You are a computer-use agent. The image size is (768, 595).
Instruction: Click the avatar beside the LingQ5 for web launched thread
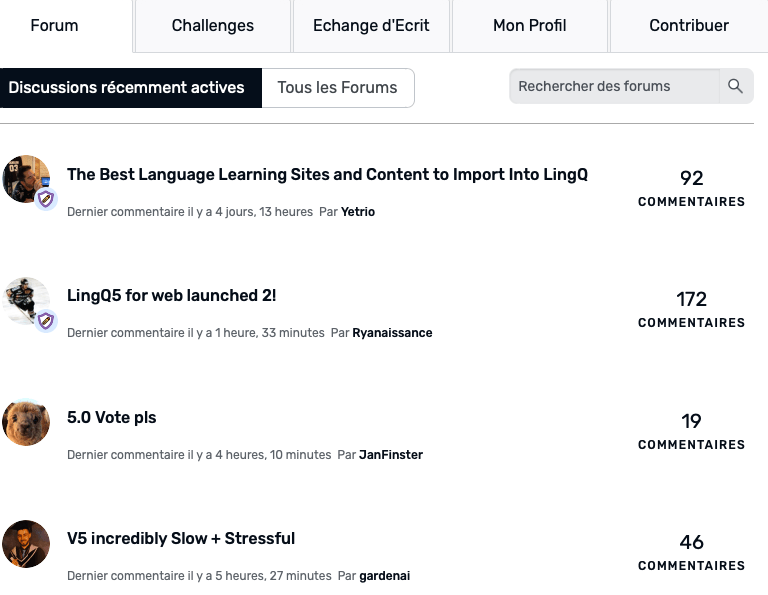[27, 301]
